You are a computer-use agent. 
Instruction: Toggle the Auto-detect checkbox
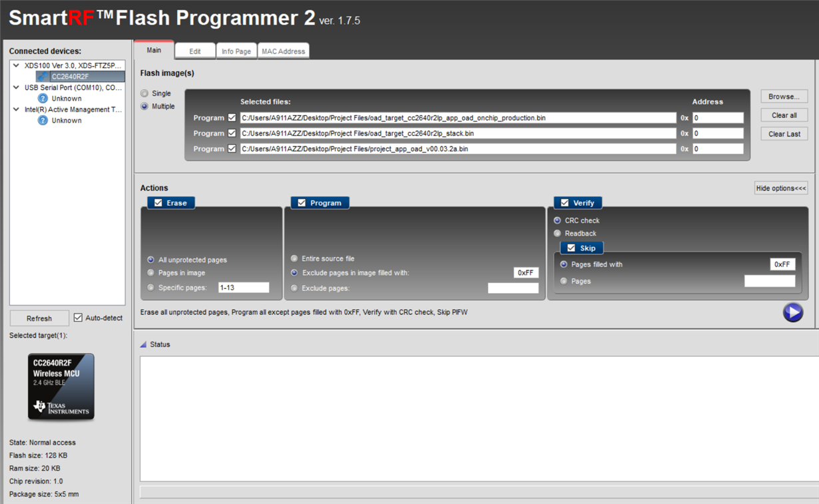coord(78,318)
